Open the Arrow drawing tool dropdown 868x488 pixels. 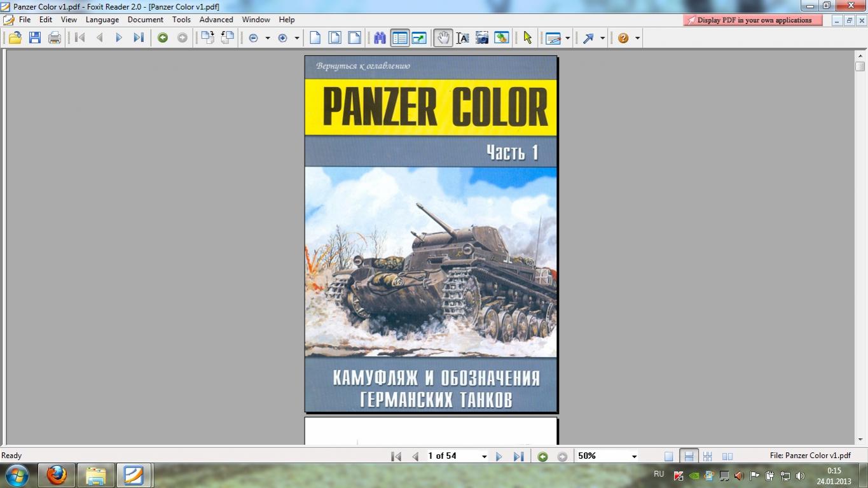click(x=602, y=38)
